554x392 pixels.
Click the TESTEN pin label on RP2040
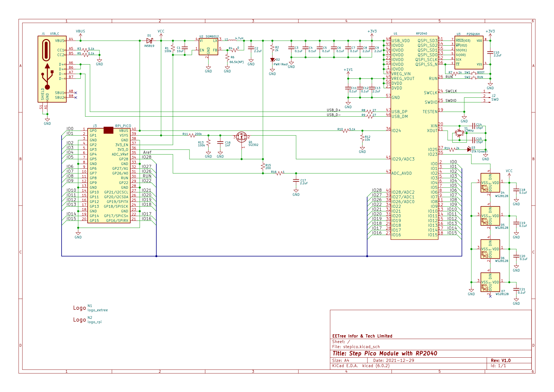tap(430, 112)
